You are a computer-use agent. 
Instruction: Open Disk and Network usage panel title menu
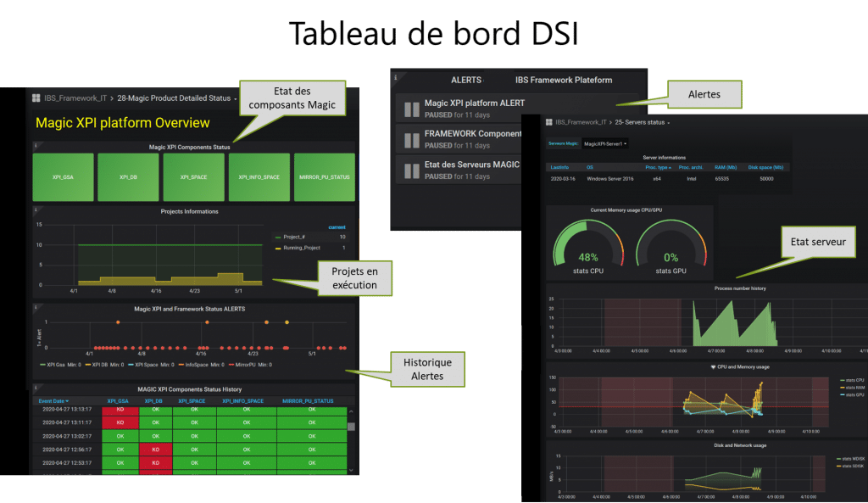coord(739,445)
